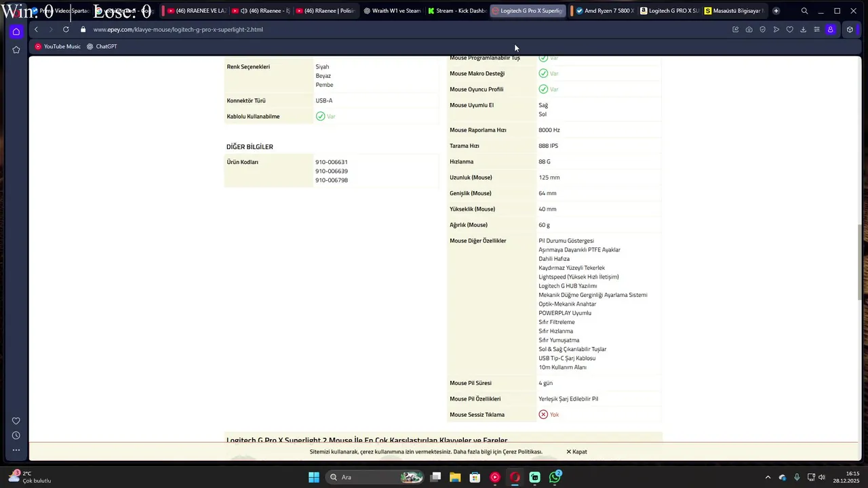Switch to the Masaüstü Bilgisayar tab
868x488 pixels.
(x=734, y=11)
